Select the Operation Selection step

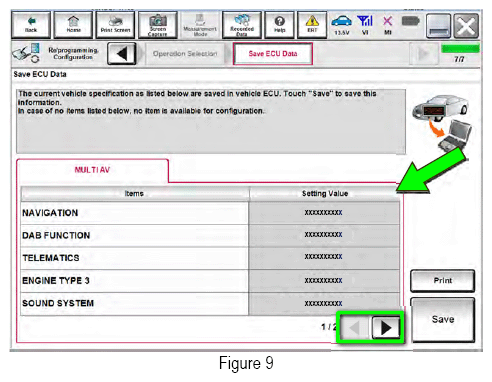[x=185, y=53]
